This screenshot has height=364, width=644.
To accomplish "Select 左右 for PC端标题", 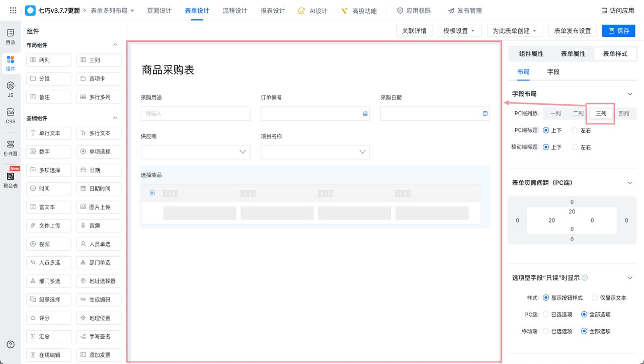I will point(575,130).
